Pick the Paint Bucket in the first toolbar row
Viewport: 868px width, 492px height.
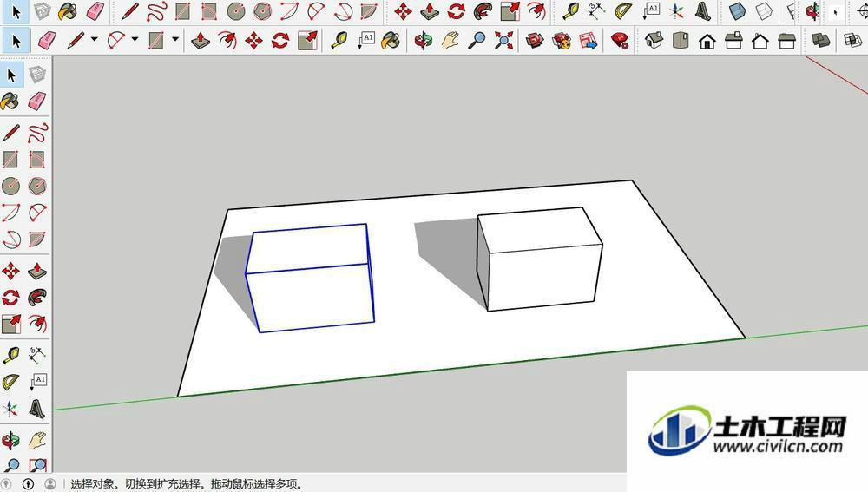click(x=68, y=11)
